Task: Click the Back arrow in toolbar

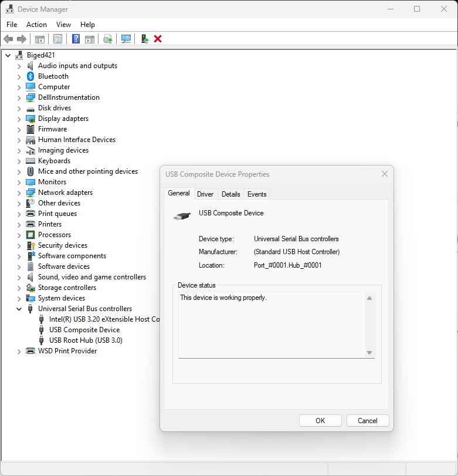Action: pyautogui.click(x=8, y=39)
